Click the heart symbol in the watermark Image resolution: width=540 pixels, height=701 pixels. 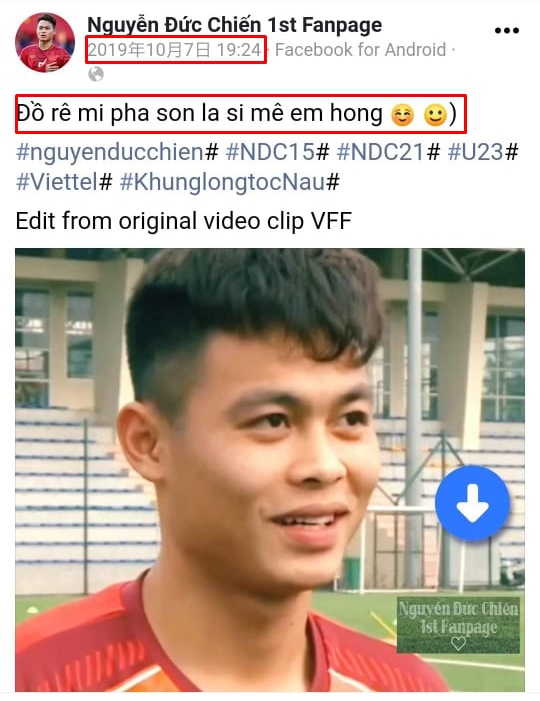(x=458, y=644)
